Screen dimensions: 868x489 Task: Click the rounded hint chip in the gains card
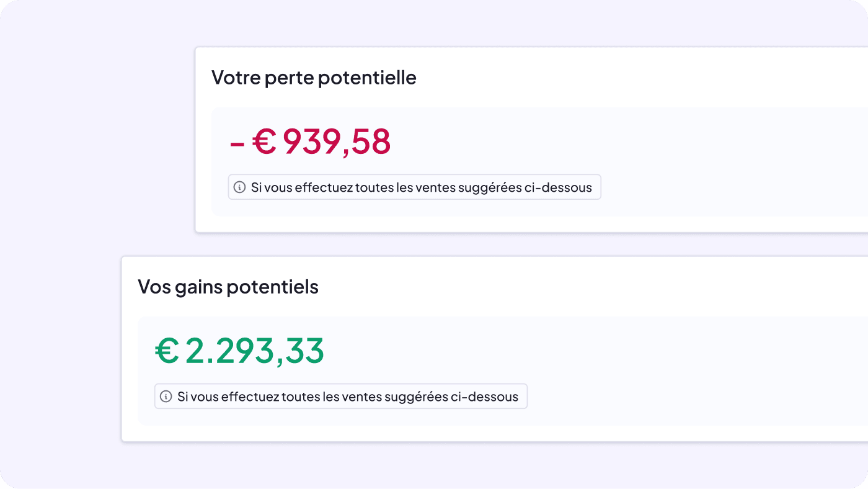click(x=340, y=396)
